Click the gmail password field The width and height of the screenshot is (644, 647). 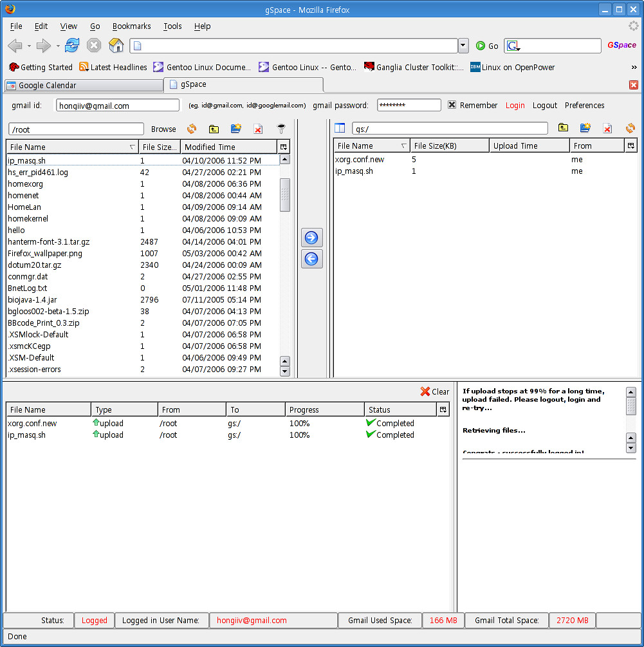pyautogui.click(x=409, y=105)
